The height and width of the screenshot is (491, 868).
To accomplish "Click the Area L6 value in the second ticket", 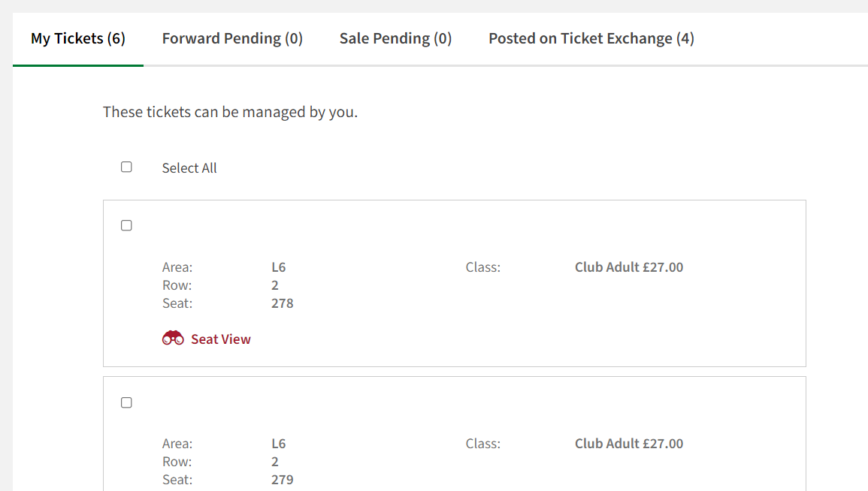I will [279, 444].
